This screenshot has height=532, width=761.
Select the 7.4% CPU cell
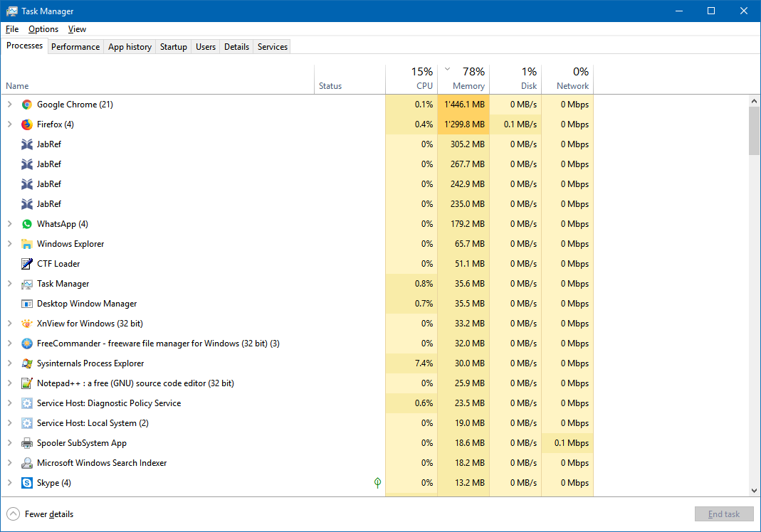411,363
